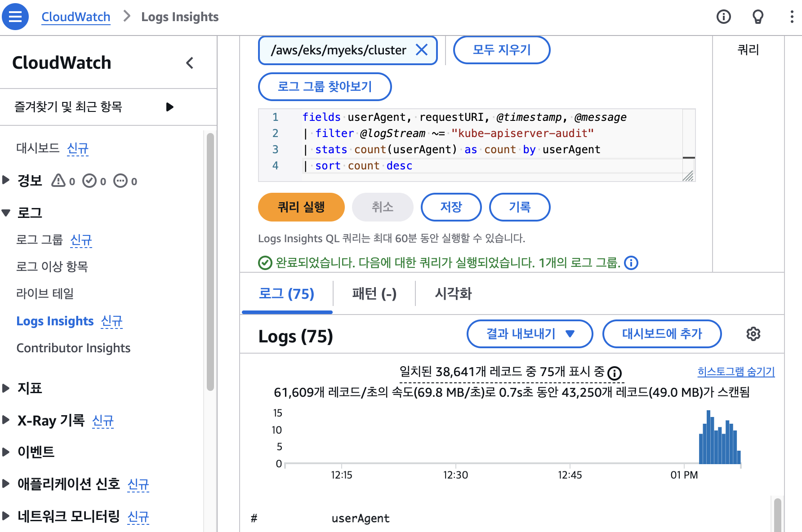802x532 pixels.
Task: Click the 취소 button
Action: (x=383, y=207)
